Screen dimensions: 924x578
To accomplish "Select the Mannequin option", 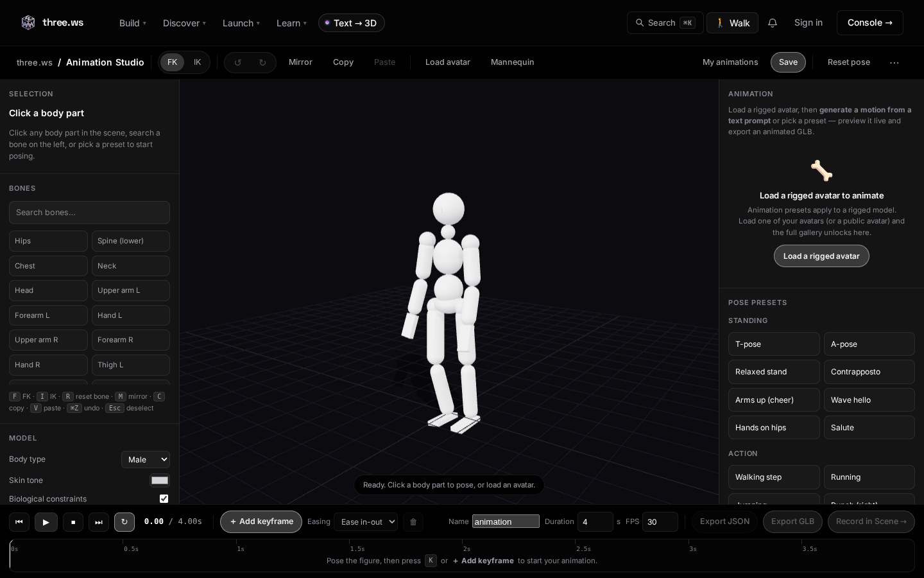I will pos(513,62).
